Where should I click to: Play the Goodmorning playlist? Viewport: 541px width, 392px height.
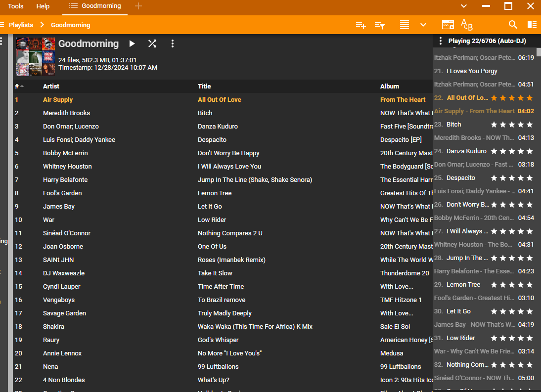(132, 44)
